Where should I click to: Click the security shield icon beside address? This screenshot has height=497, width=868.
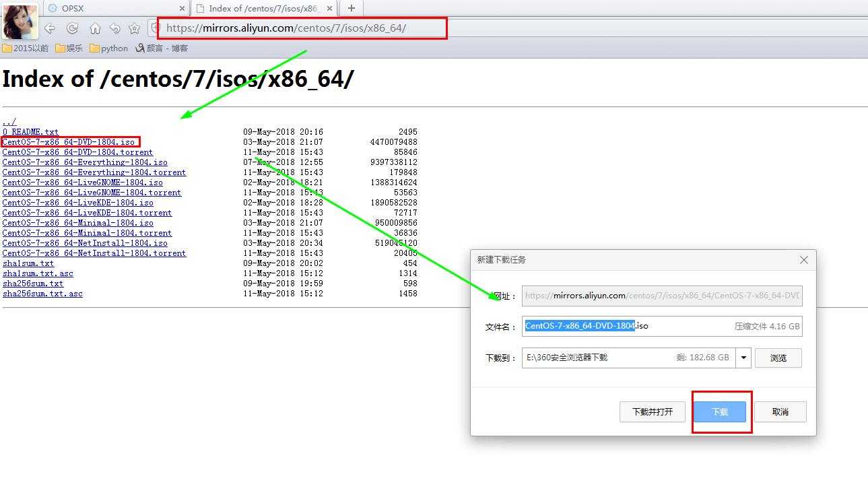coord(154,28)
